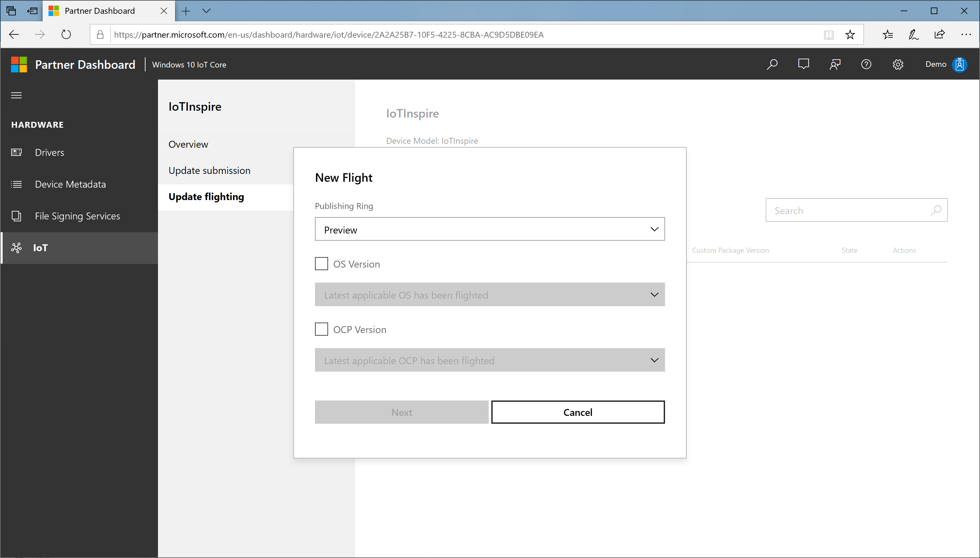Enable the OCP Version checkbox

tap(322, 329)
